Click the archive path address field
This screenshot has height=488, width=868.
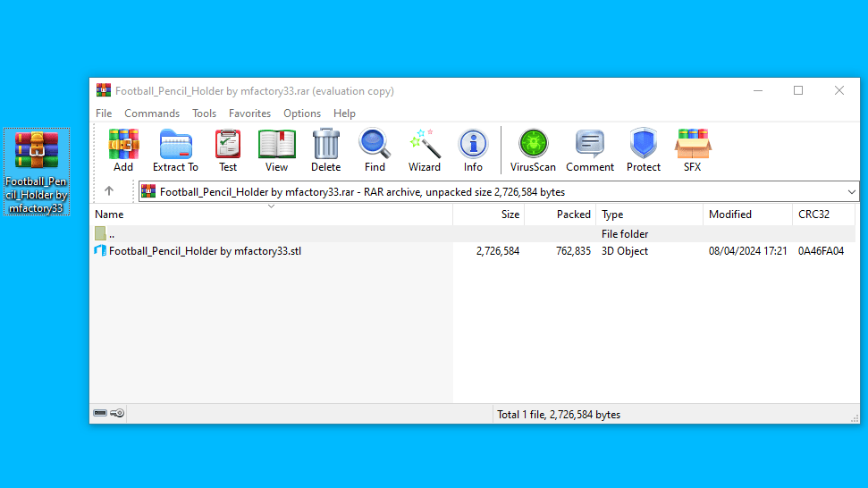pos(498,192)
